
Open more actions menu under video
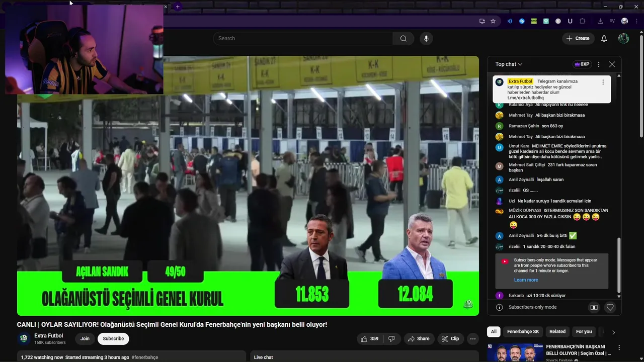(472, 339)
